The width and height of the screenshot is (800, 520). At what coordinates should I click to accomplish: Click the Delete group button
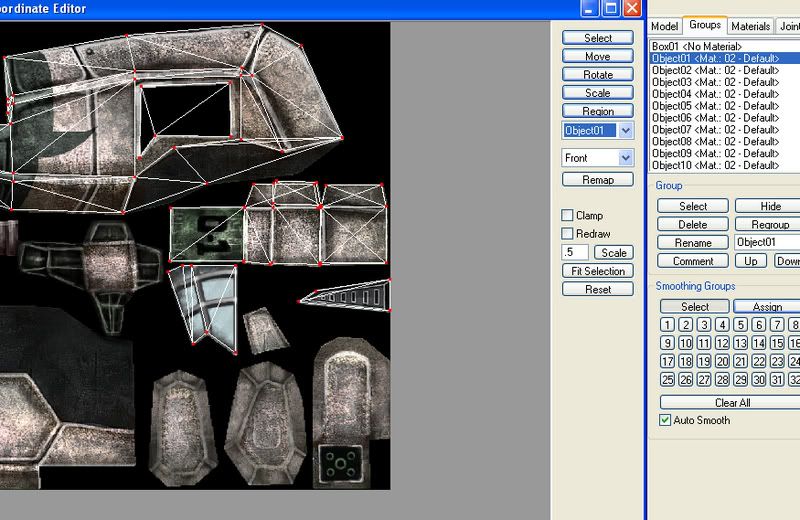[x=693, y=225]
